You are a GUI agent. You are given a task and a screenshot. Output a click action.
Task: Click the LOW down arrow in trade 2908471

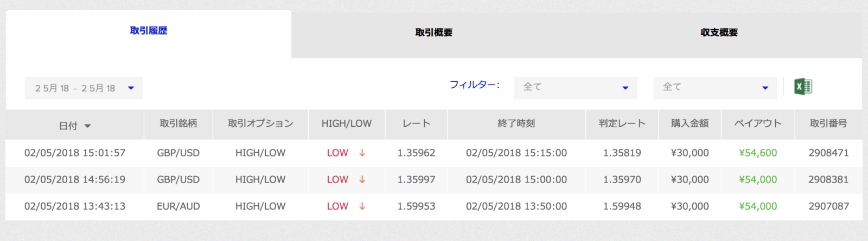point(362,153)
